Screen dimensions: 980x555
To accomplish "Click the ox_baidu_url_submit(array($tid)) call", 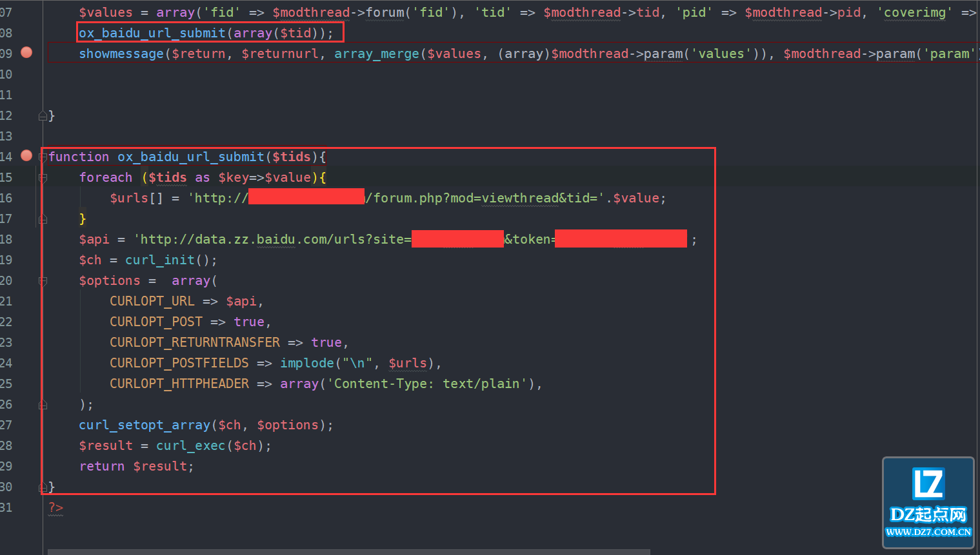I will point(206,33).
